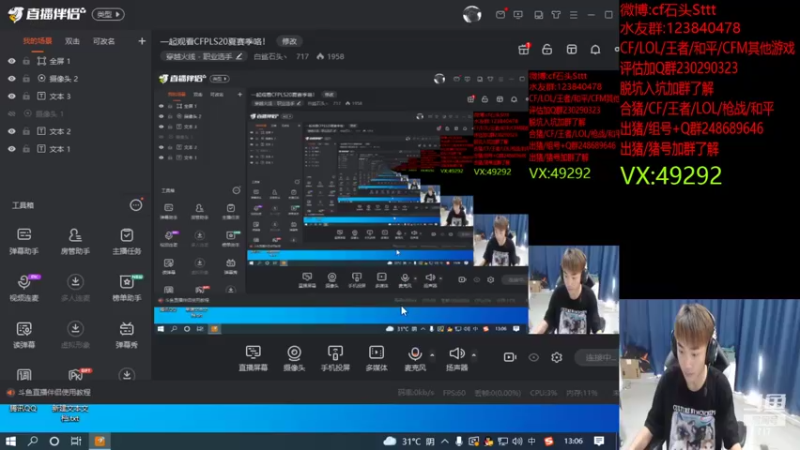Launch 视频连麦 from the main toolbox
800x450 pixels.
(x=24, y=287)
